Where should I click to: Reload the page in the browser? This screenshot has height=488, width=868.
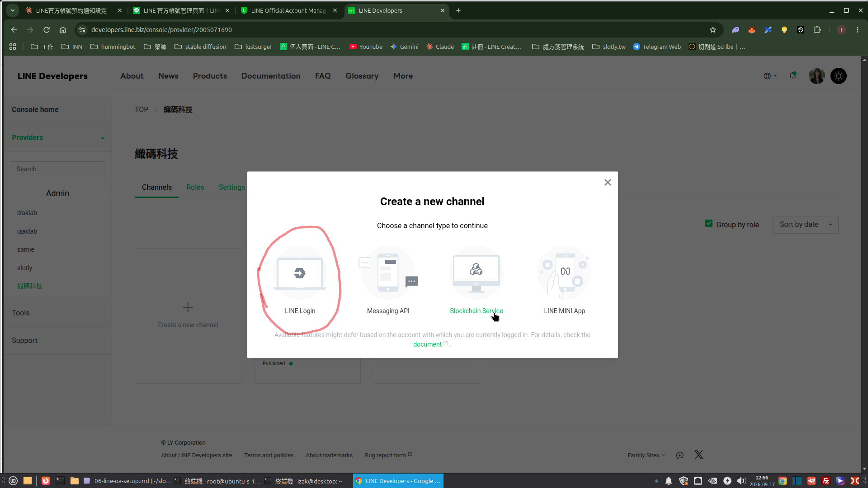[x=47, y=30]
